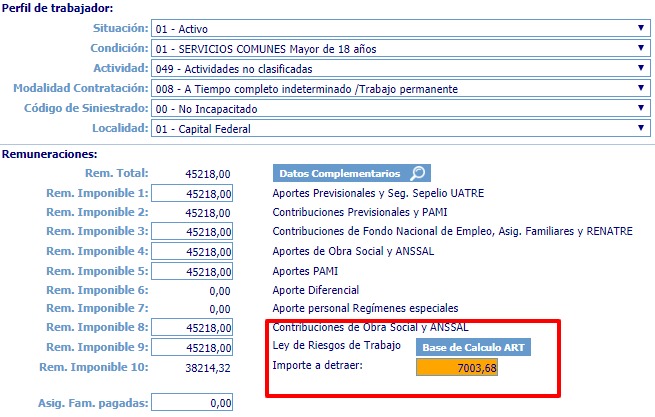Select the Asig. Fam. pagadas field

tap(193, 404)
